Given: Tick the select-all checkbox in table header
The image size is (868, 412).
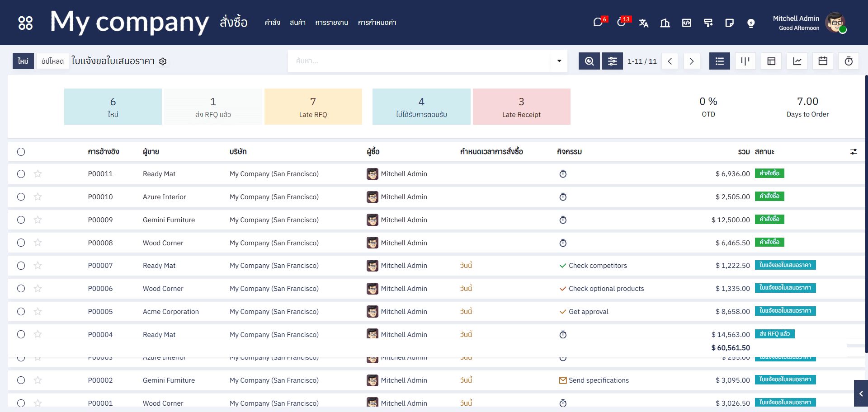Looking at the screenshot, I should pos(21,152).
